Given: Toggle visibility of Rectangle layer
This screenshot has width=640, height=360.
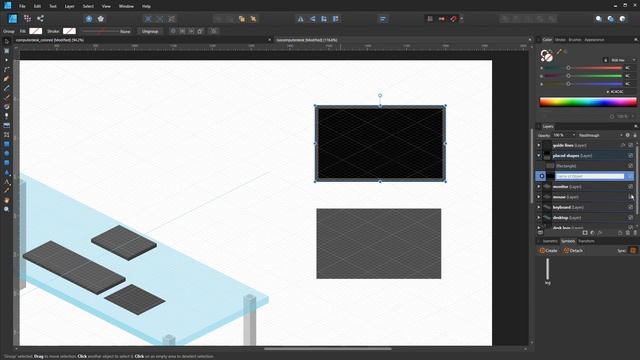Looking at the screenshot, I should pyautogui.click(x=631, y=166).
